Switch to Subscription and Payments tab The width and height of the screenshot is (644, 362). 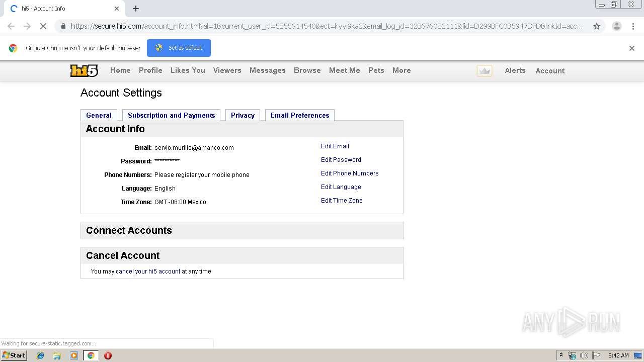click(171, 115)
